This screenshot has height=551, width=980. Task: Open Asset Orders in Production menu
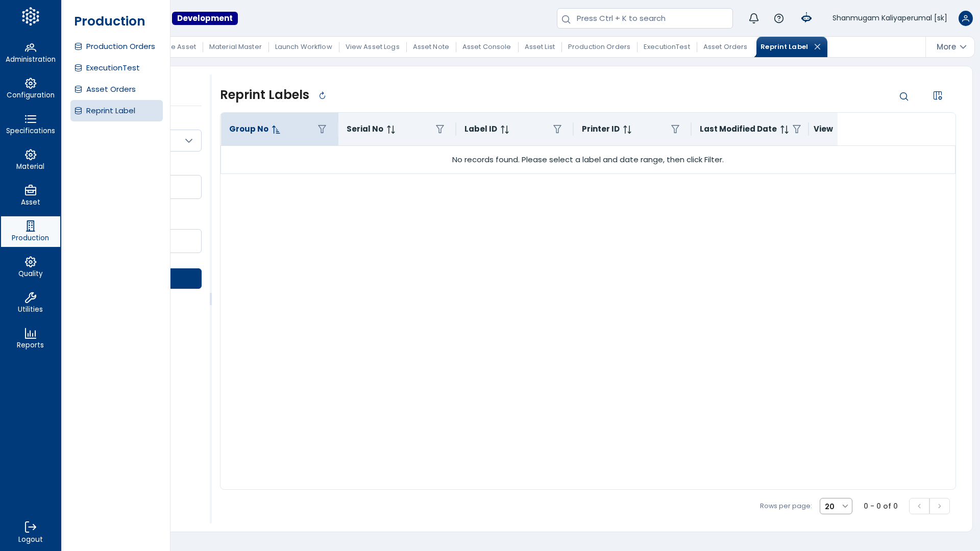pos(116,89)
